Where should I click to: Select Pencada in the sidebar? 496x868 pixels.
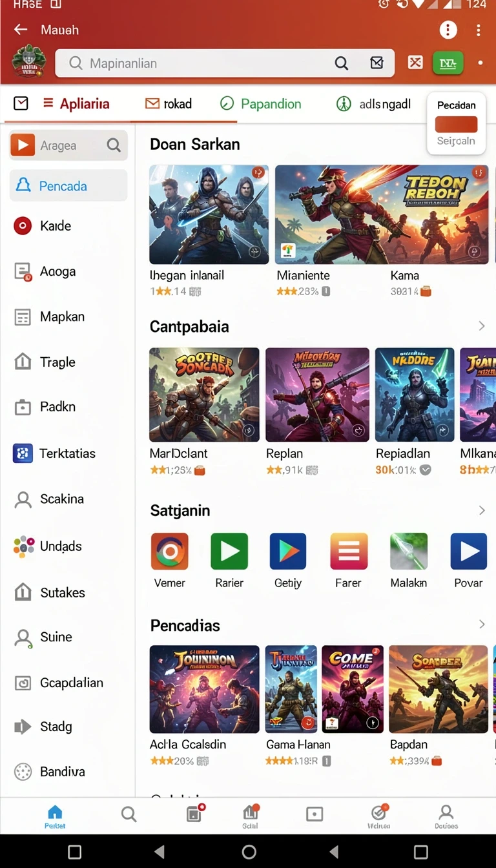pyautogui.click(x=68, y=186)
